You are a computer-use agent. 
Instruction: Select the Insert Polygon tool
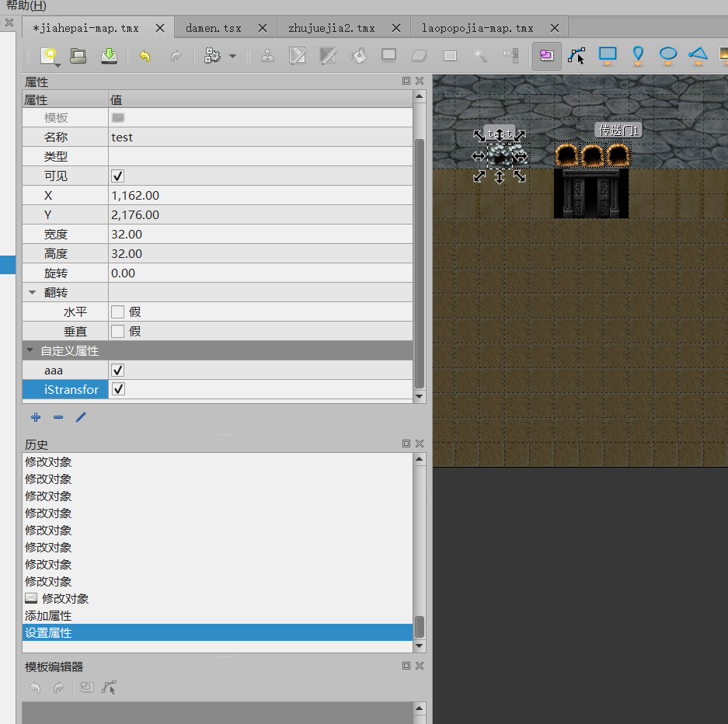698,56
